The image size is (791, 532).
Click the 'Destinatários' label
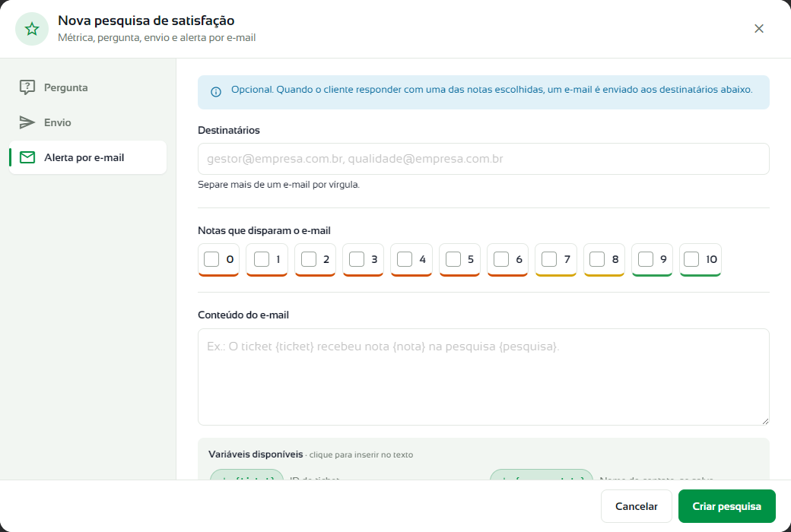point(228,130)
